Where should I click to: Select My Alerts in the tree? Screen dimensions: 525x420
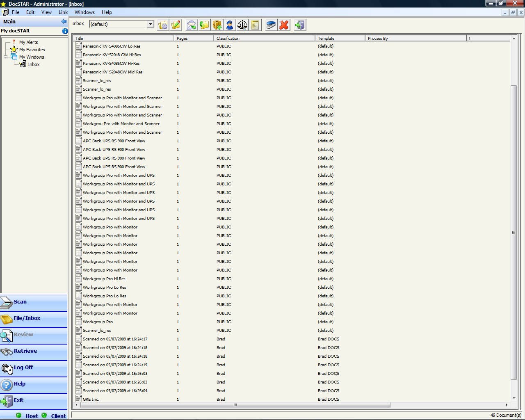(28, 42)
